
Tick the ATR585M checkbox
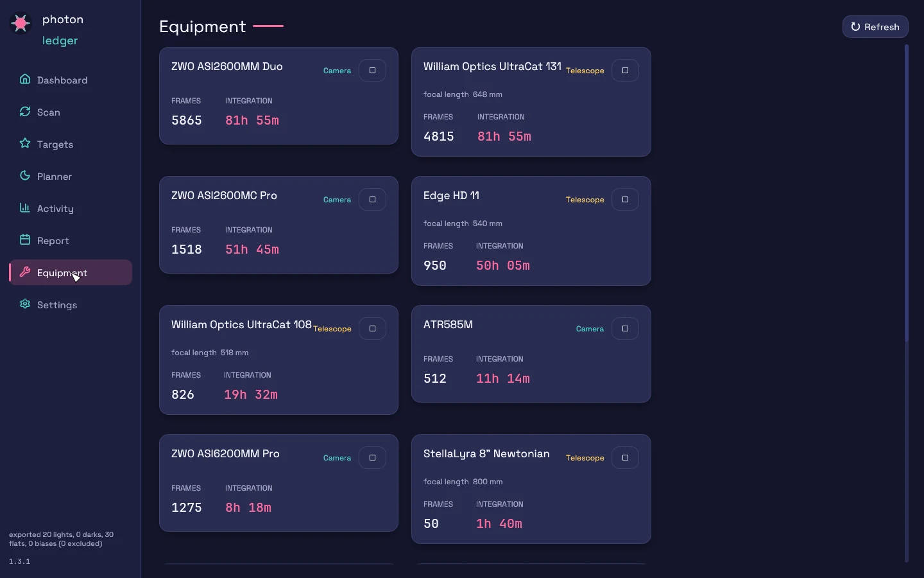(625, 329)
